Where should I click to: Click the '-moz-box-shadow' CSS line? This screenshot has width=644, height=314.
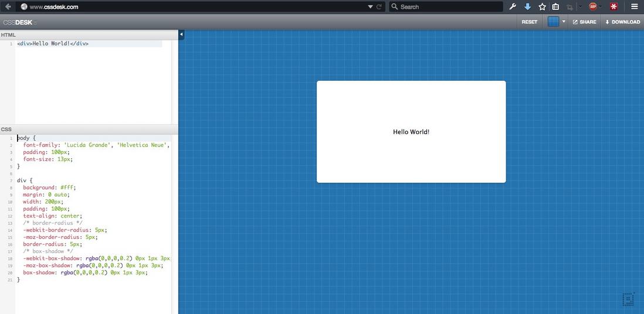93,265
